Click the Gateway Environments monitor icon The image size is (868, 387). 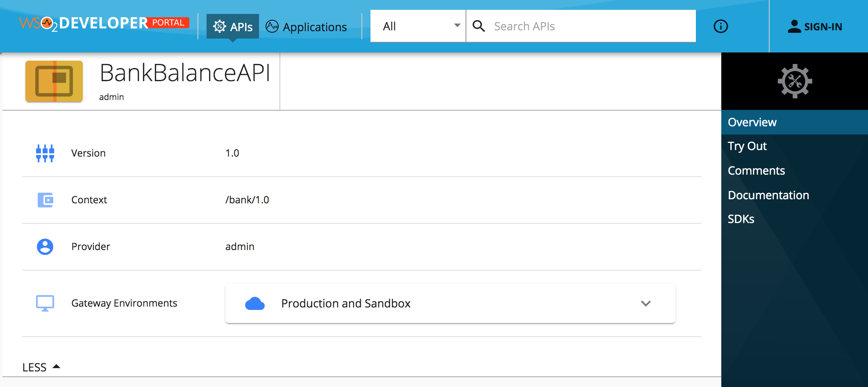pos(45,303)
